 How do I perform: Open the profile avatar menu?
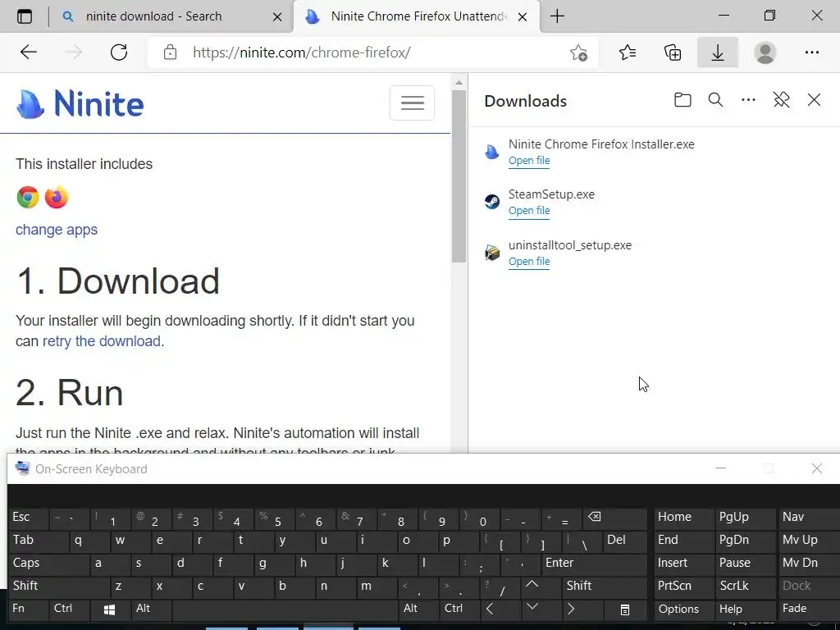point(765,52)
